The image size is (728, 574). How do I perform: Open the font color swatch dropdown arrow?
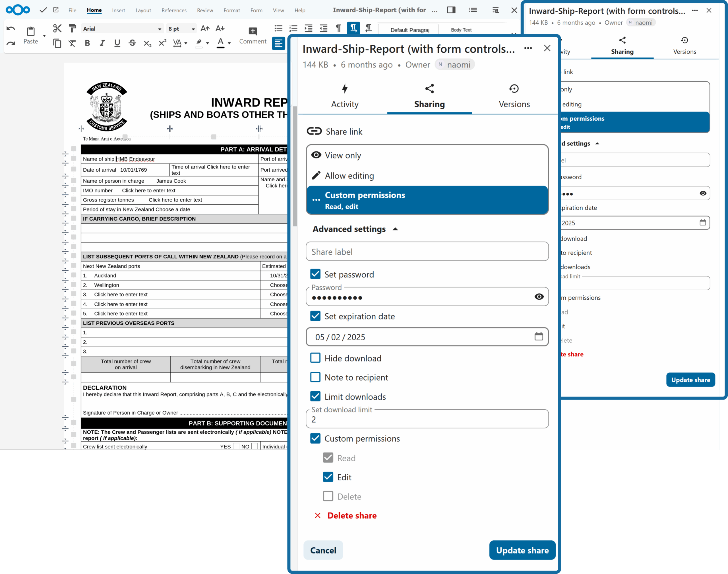pyautogui.click(x=229, y=43)
